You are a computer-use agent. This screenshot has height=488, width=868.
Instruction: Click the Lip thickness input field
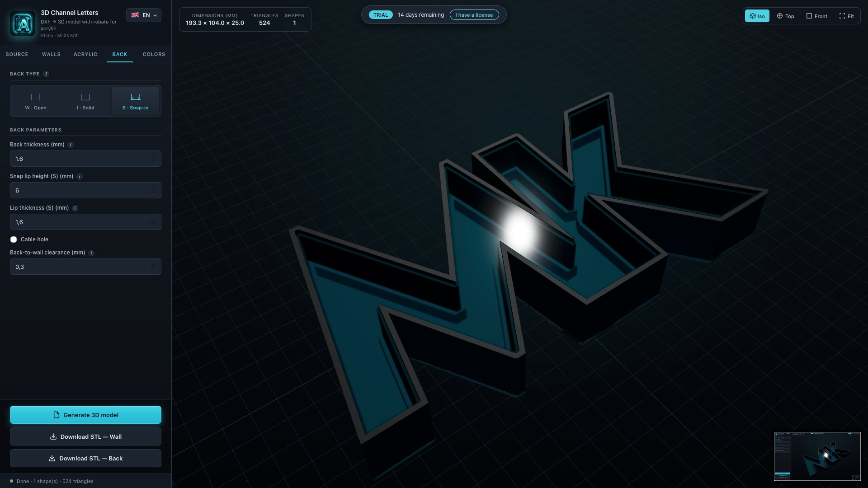pos(85,222)
